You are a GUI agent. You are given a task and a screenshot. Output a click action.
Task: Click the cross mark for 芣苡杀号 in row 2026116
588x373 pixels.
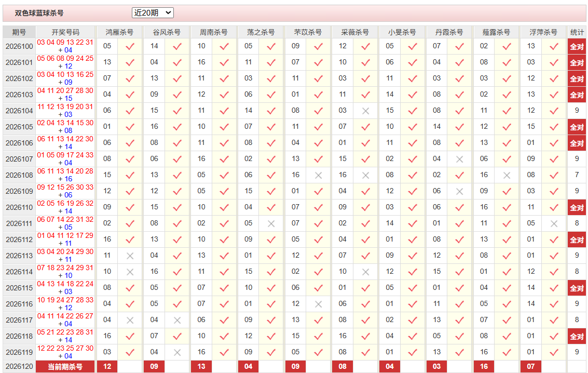tap(318, 304)
